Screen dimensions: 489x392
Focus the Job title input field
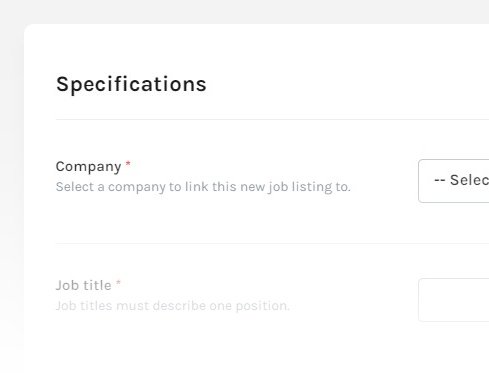(x=454, y=300)
